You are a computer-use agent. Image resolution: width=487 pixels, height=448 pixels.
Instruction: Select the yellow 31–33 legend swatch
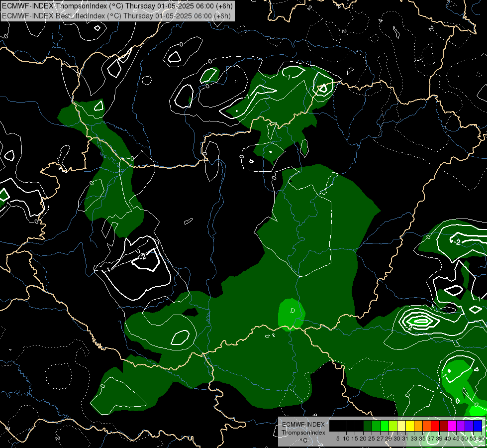(x=410, y=426)
